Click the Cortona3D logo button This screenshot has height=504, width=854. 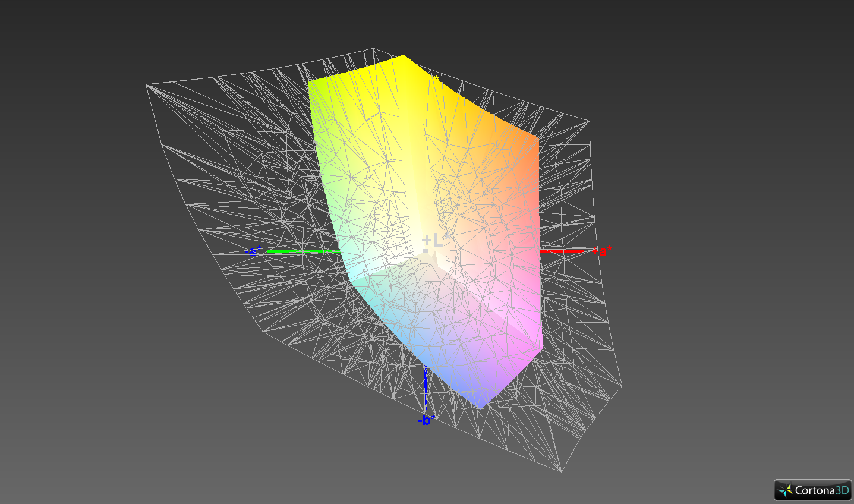812,490
